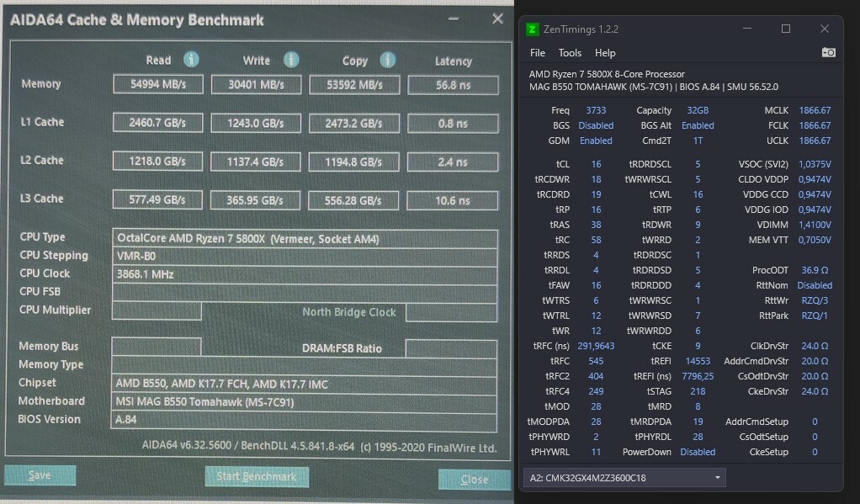Click the AIDA64 version footer text
The width and height of the screenshot is (860, 504).
tap(319, 447)
